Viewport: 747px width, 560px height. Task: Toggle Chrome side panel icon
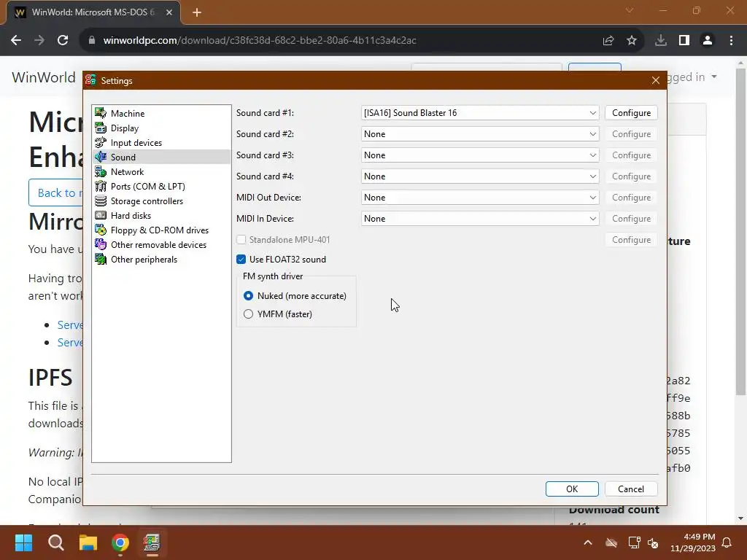click(684, 41)
